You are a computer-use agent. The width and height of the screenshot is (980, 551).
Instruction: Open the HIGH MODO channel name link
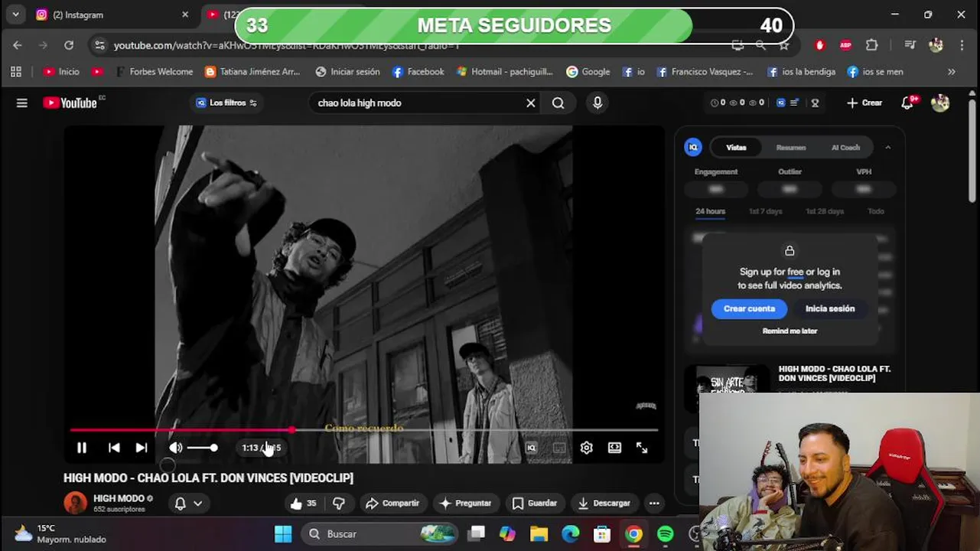(119, 498)
